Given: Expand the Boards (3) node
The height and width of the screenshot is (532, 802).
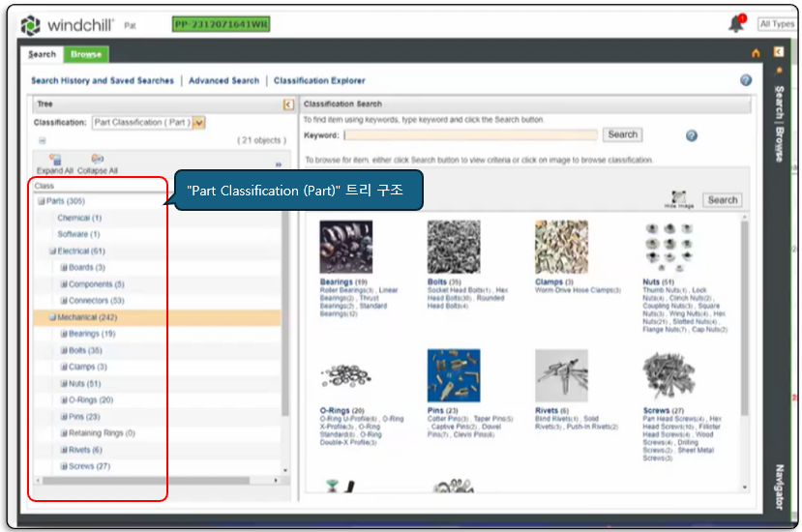Looking at the screenshot, I should pyautogui.click(x=64, y=268).
